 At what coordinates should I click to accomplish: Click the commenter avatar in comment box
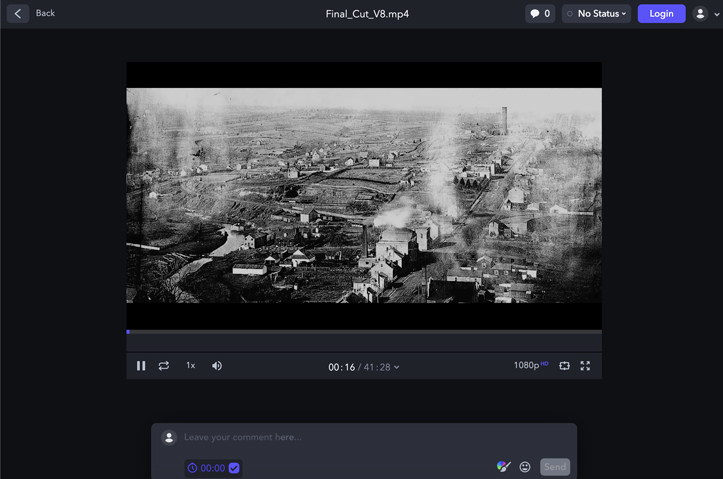(169, 437)
